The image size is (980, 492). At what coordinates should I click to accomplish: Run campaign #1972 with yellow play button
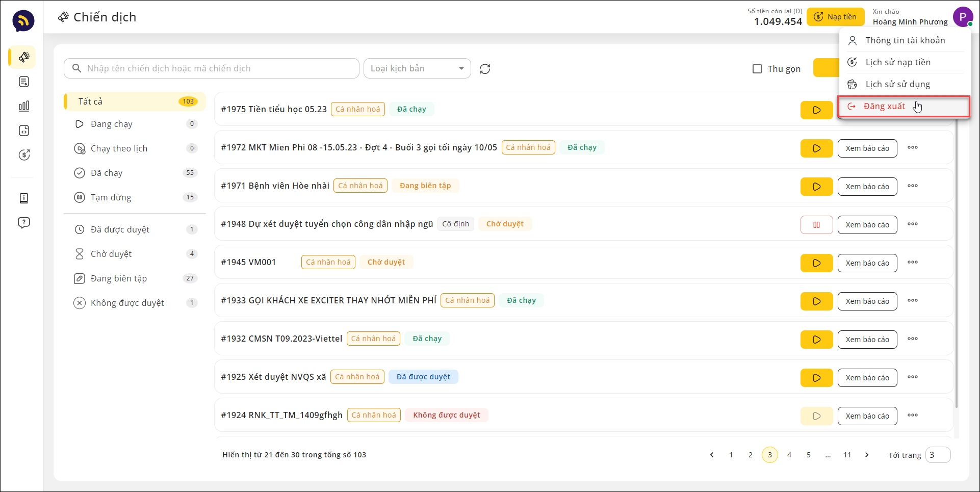(x=816, y=148)
